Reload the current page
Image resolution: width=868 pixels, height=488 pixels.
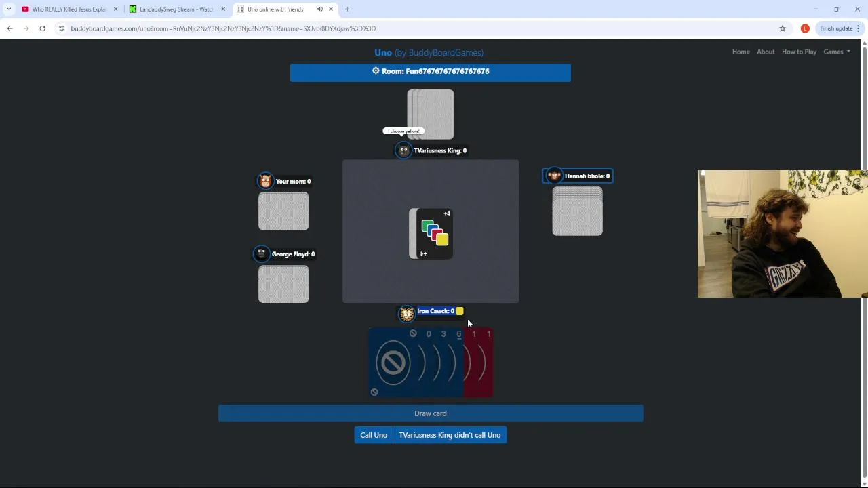(x=42, y=28)
